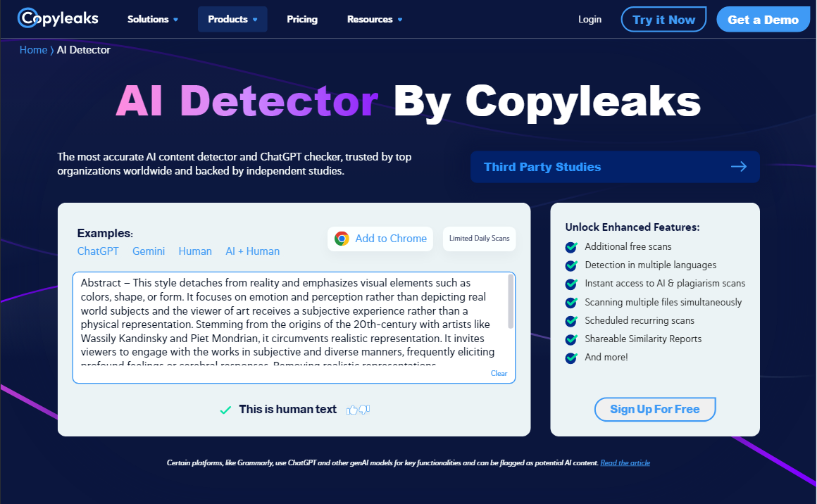Viewport: 817px width, 504px height.
Task: Open the Read the article link
Action: click(x=625, y=463)
